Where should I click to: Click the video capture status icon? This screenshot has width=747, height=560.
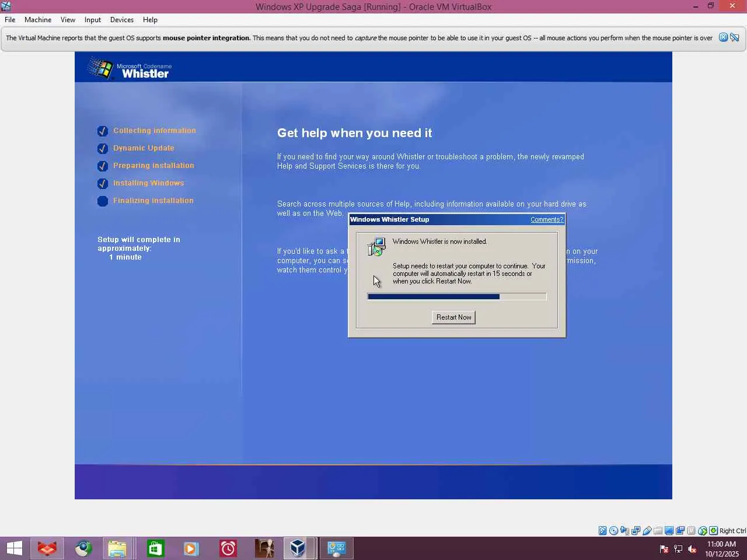[680, 531]
